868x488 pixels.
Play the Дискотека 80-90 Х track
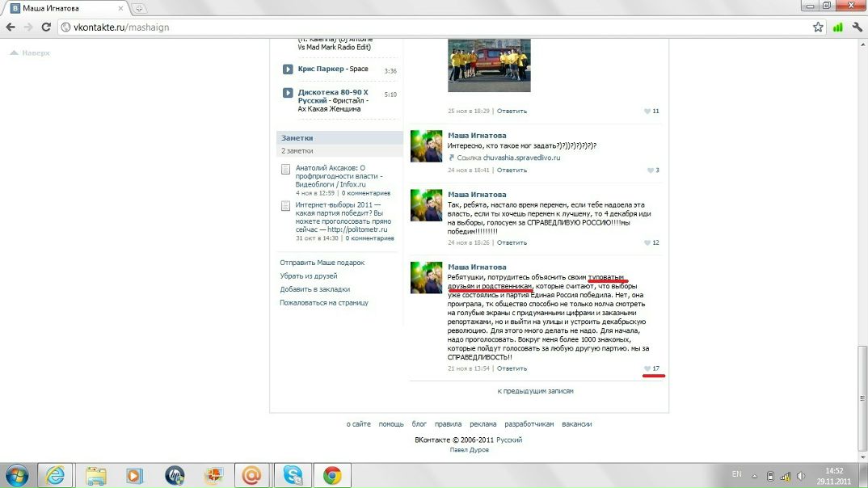(x=287, y=93)
